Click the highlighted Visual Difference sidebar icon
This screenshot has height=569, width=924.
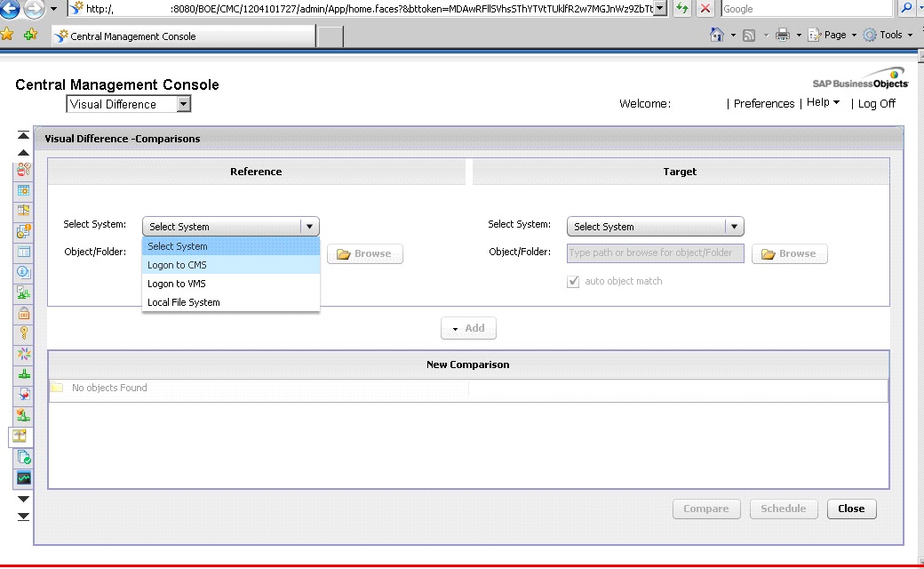tap(23, 436)
